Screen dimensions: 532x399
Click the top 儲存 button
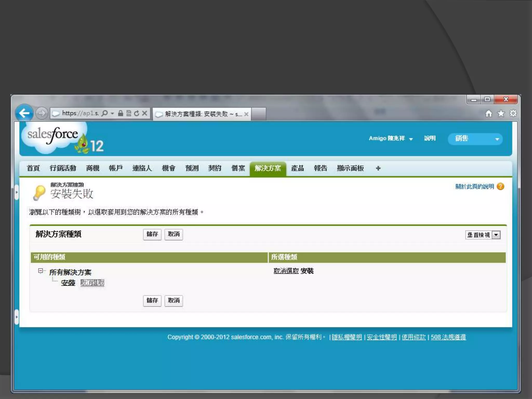(x=152, y=234)
